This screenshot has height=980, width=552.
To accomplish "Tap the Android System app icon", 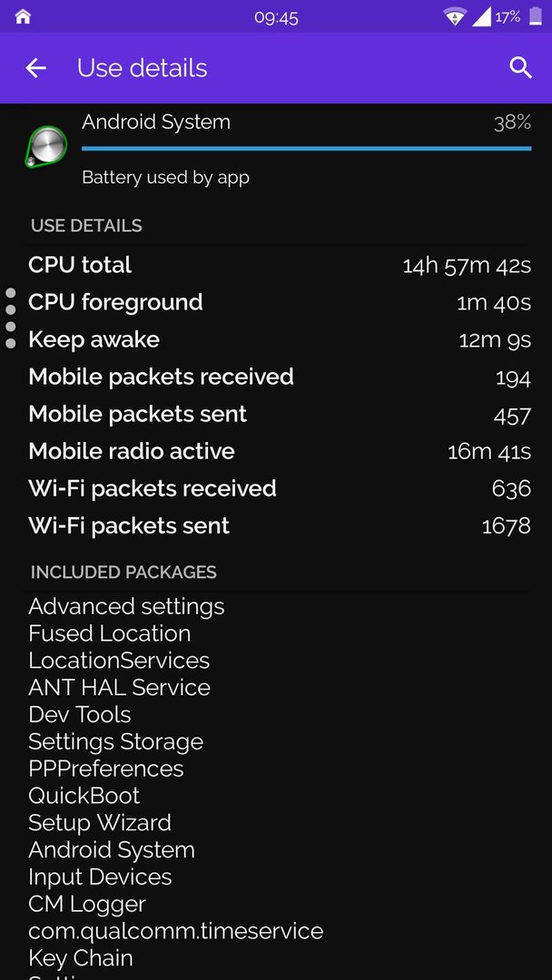I will (x=45, y=147).
